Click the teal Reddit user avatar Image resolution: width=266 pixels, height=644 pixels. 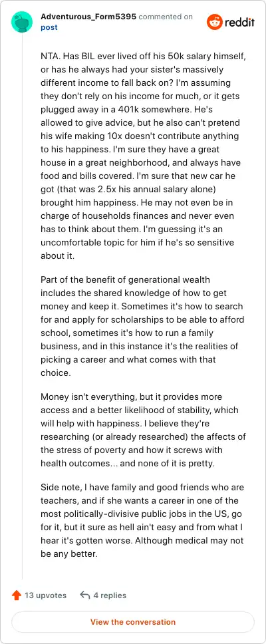pos(22,22)
